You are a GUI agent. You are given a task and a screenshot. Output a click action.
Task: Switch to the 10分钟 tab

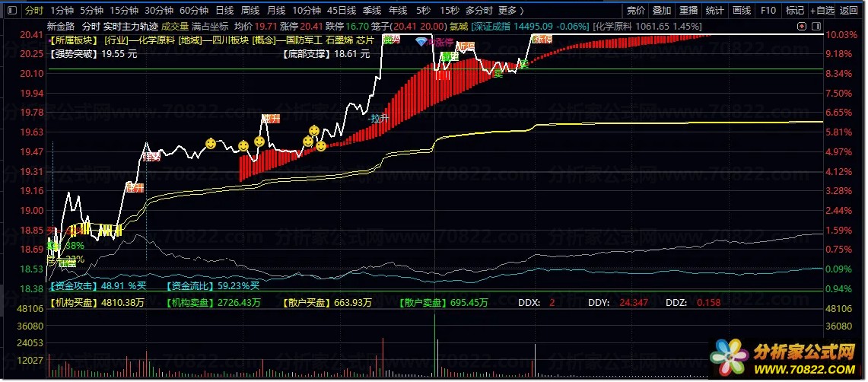[x=306, y=10]
